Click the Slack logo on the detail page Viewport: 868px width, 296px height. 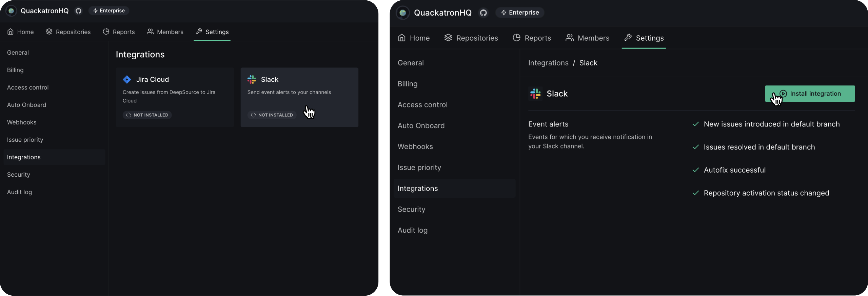[535, 94]
